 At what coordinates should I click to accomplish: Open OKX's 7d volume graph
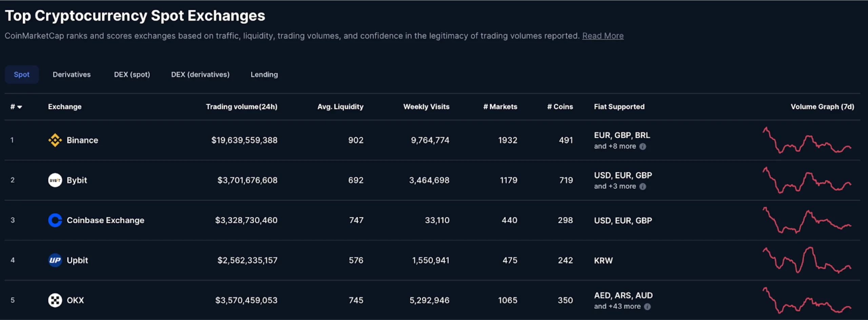807,300
